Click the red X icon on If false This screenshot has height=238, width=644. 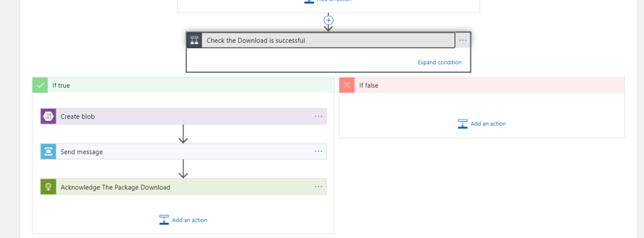click(x=347, y=85)
